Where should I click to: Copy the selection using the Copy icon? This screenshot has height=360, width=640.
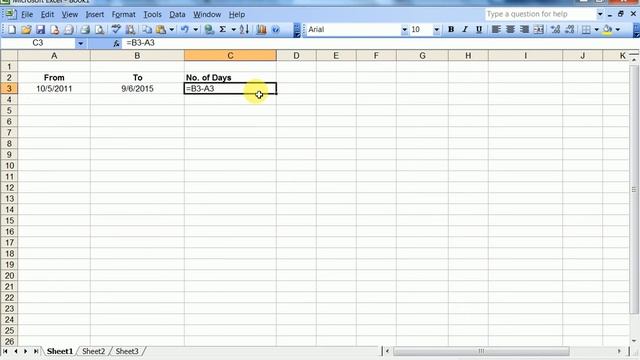pyautogui.click(x=147, y=29)
